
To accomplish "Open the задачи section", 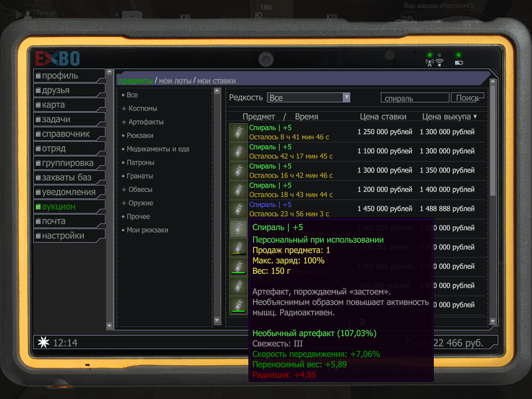I will click(x=69, y=119).
